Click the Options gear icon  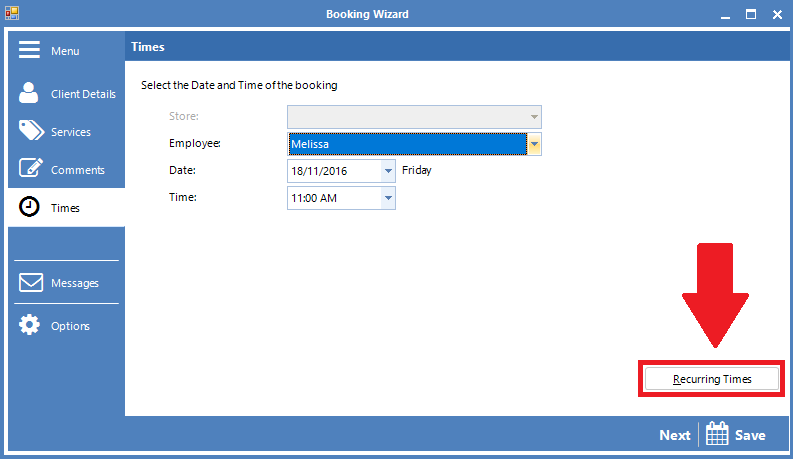30,325
